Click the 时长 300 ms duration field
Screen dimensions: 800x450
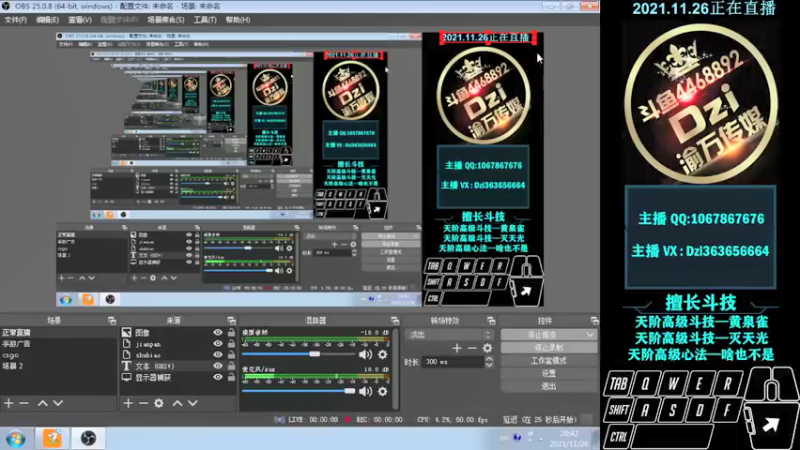coord(453,362)
